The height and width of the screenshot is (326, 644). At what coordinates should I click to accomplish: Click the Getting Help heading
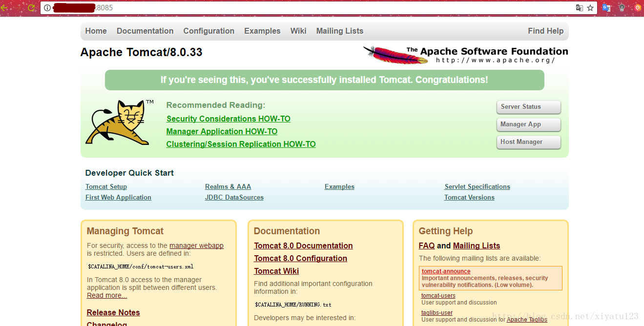[446, 231]
